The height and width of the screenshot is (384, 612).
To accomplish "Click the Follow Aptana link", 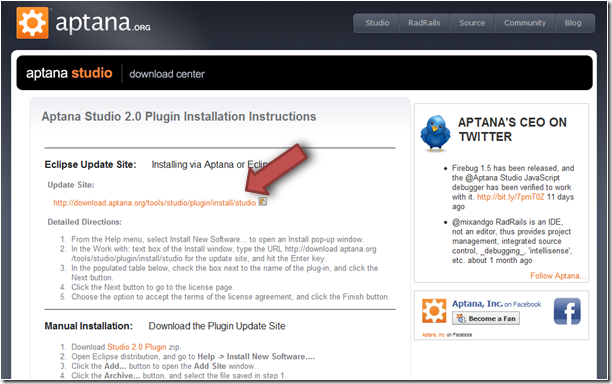I will 558,276.
